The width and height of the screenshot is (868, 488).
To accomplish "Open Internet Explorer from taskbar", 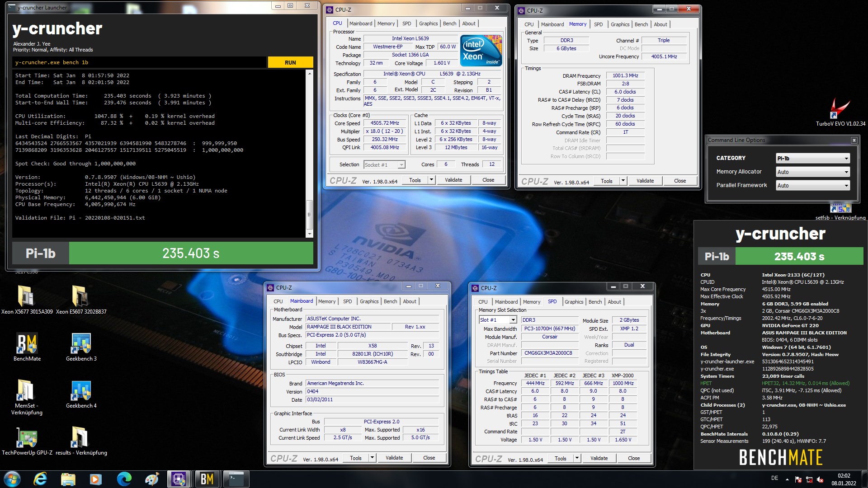I will [40, 479].
